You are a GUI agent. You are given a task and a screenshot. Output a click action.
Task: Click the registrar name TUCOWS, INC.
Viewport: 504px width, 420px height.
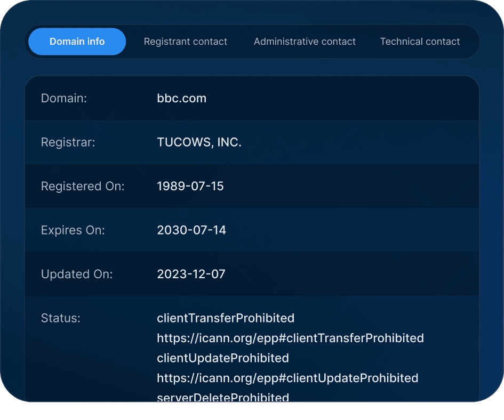pos(199,142)
